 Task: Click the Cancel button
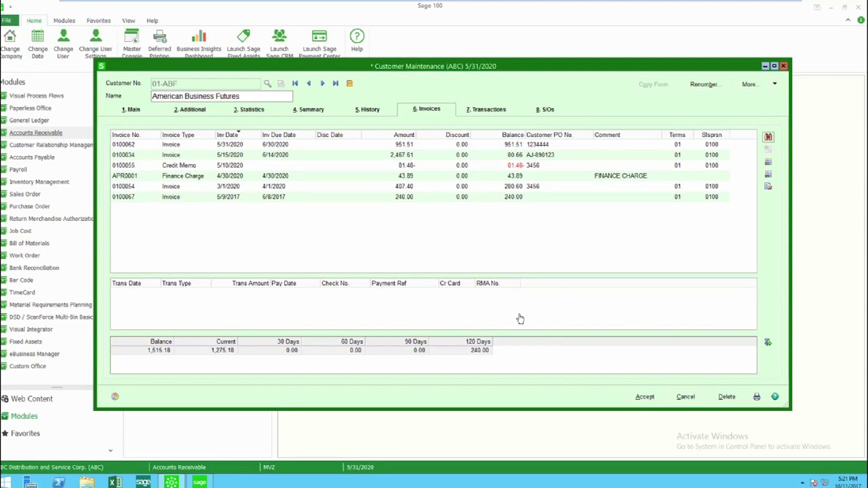(686, 397)
